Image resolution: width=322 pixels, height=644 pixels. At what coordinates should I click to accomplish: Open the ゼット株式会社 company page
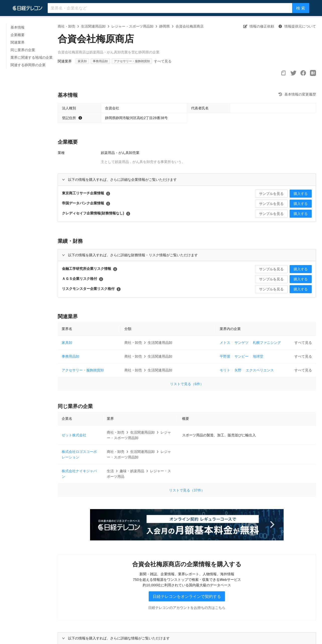pos(74,435)
